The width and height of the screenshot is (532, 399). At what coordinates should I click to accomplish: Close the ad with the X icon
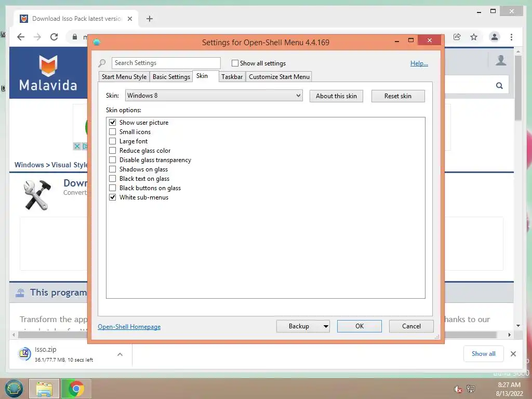pos(77,146)
